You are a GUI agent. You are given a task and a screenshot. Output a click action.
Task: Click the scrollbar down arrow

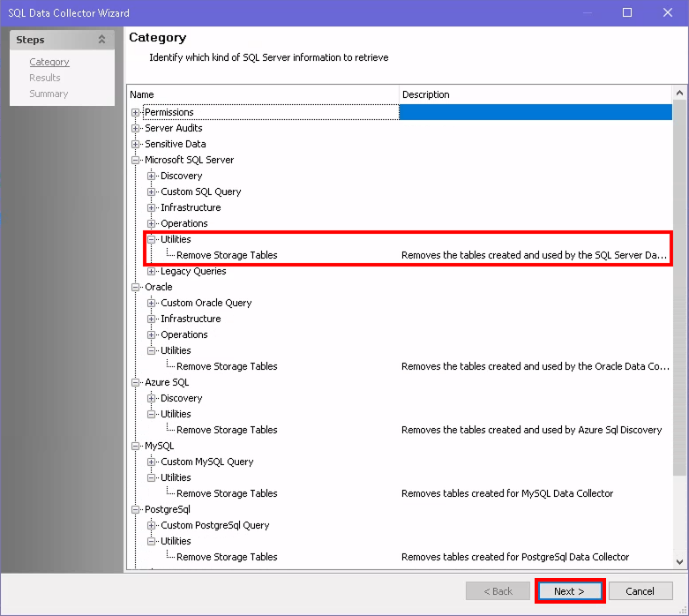pos(679,561)
